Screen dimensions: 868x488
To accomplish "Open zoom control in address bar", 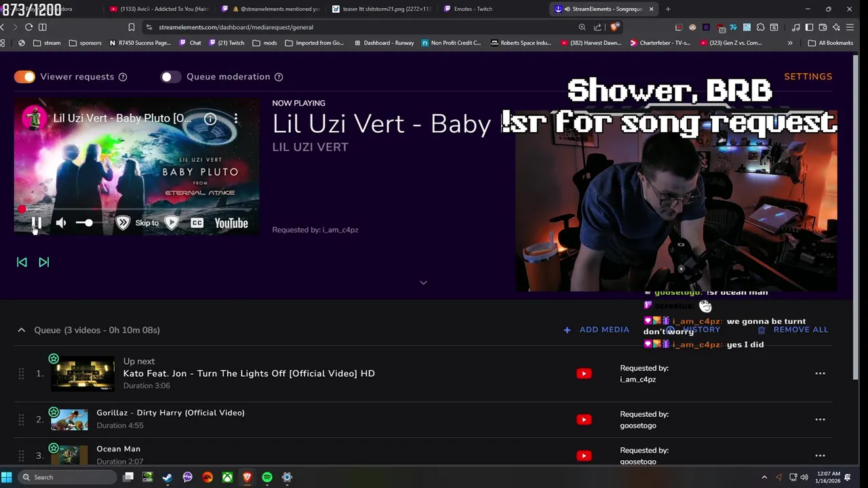I will point(582,27).
